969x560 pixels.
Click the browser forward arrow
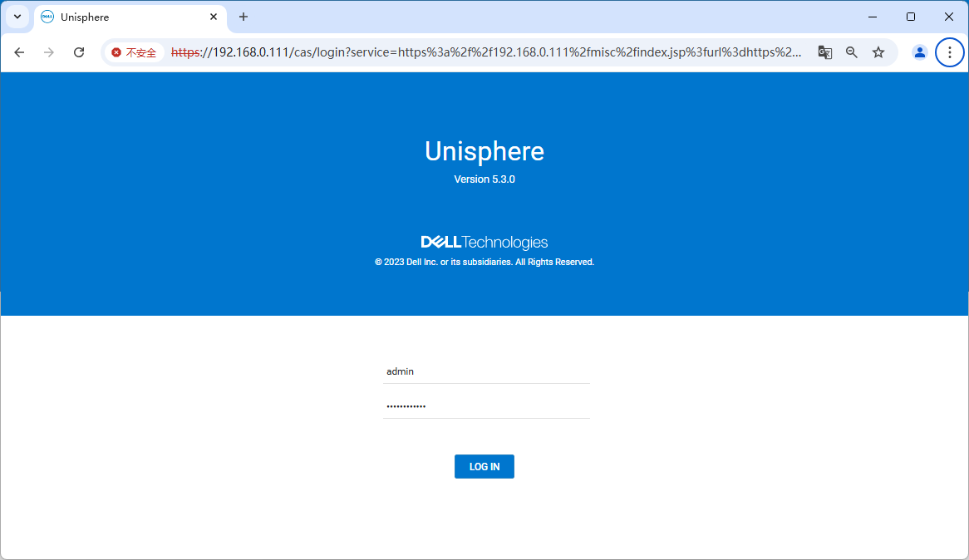[x=49, y=52]
